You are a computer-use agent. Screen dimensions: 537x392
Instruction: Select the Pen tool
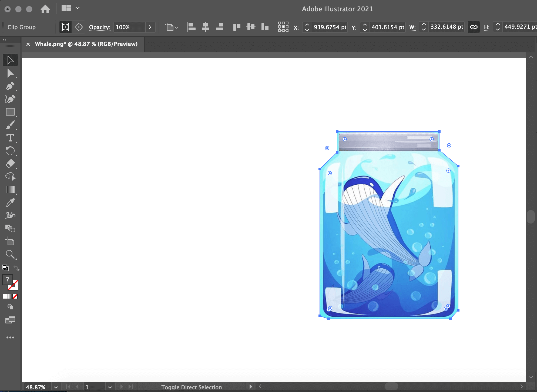pyautogui.click(x=10, y=86)
